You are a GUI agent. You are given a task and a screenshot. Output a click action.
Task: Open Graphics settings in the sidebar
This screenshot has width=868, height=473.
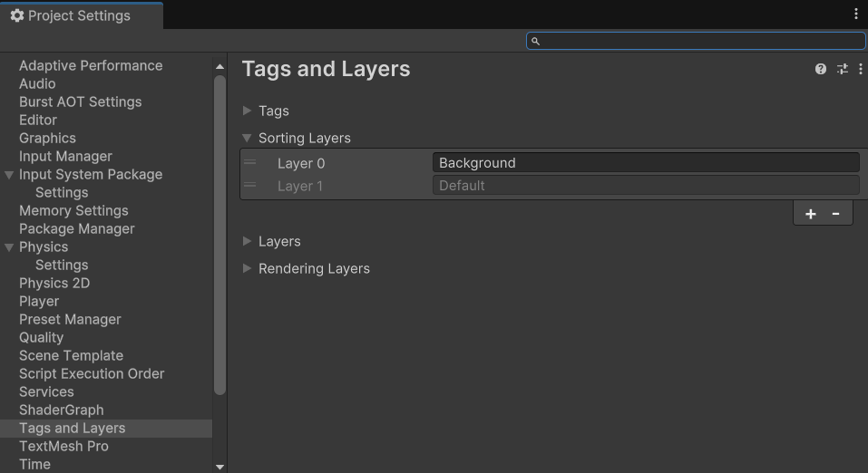tap(47, 138)
